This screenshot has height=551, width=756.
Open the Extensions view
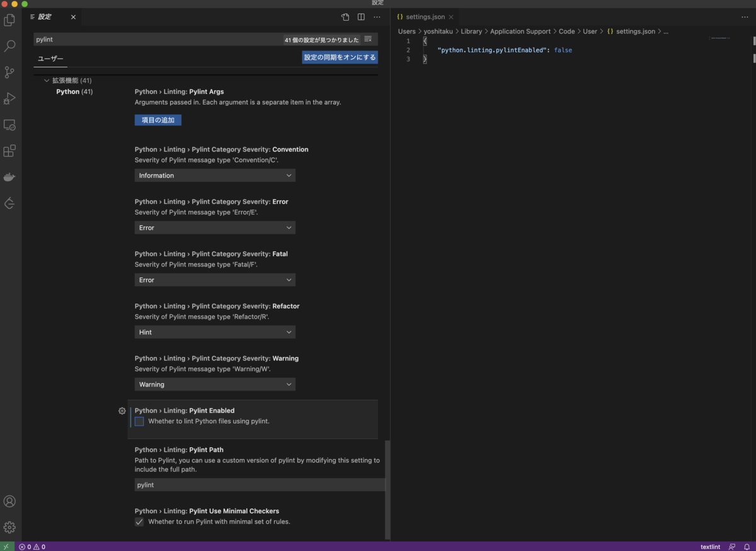click(9, 151)
